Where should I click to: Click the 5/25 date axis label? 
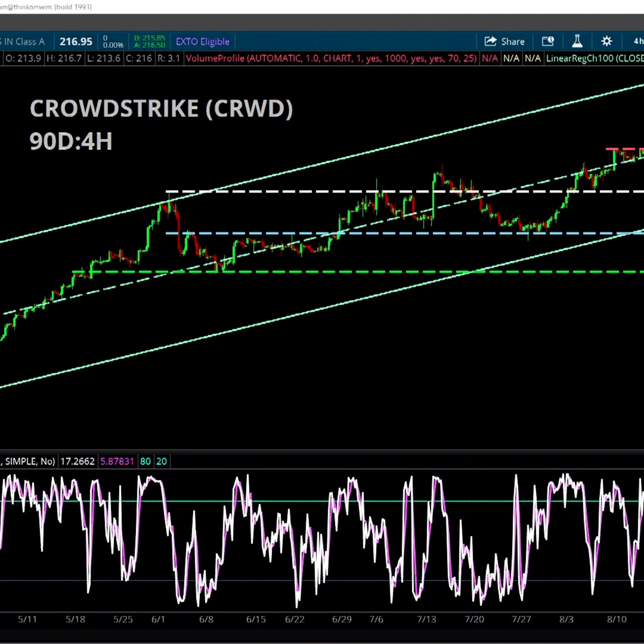(x=123, y=619)
